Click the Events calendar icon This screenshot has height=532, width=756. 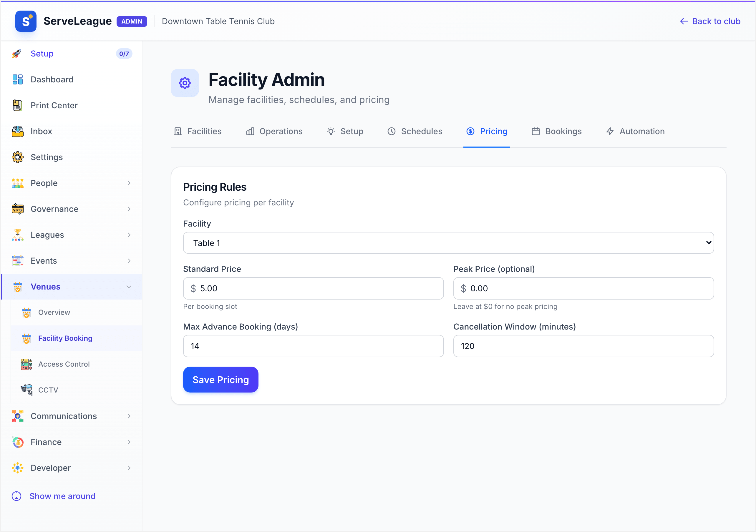[x=17, y=261]
